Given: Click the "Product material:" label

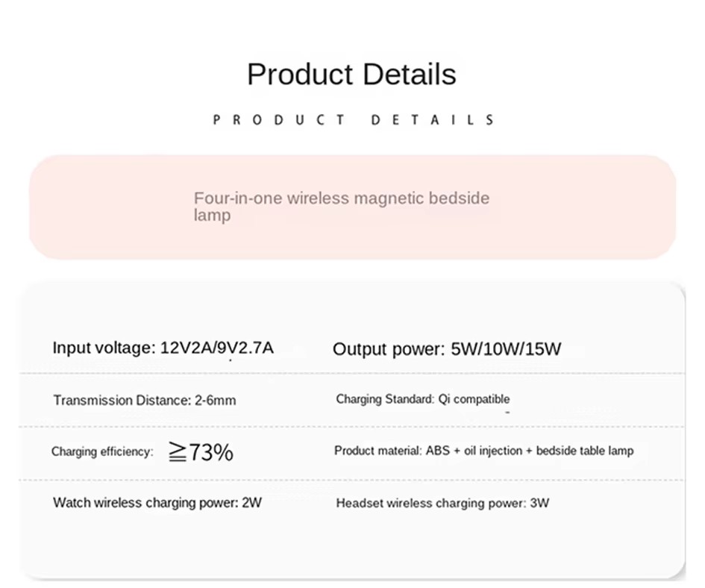Looking at the screenshot, I should pos(377,451).
